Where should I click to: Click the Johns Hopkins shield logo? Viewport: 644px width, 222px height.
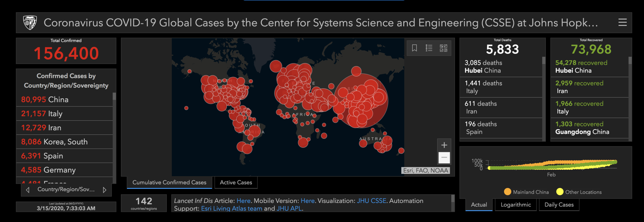[30, 22]
